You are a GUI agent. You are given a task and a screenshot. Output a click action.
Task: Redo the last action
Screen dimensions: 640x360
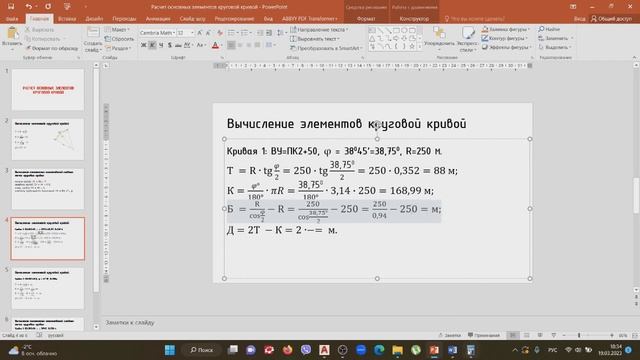(48, 7)
